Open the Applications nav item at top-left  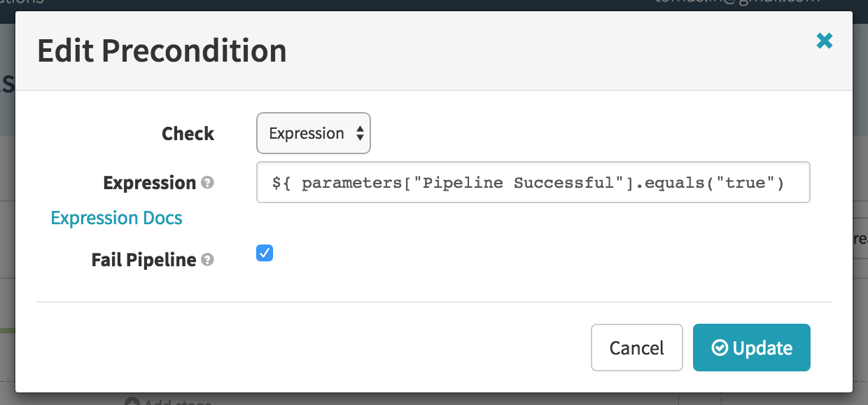22,2
